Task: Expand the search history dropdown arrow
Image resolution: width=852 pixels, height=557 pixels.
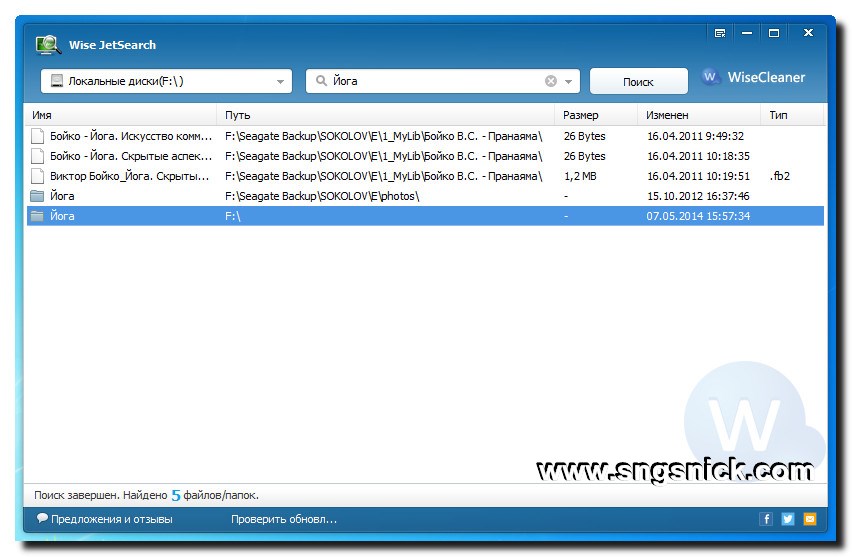Action: pos(568,82)
